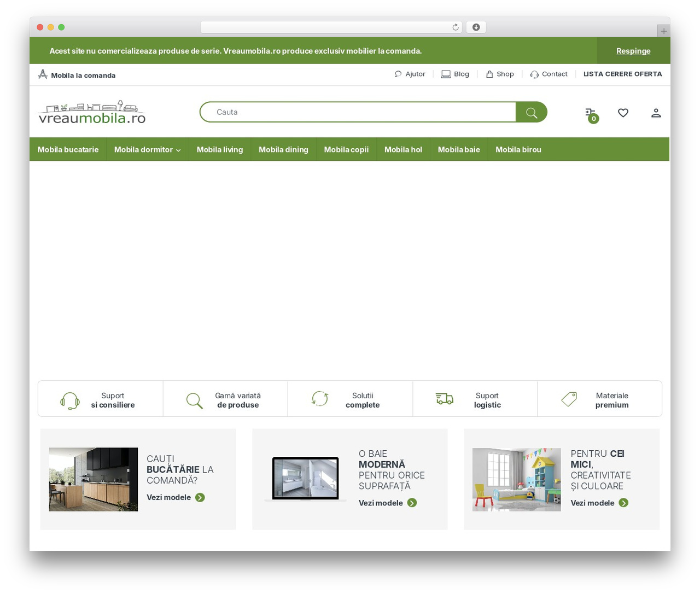Screen dimensions: 700x593
Task: Click the green arrow beside kids room Vezi modele
Action: coord(623,503)
